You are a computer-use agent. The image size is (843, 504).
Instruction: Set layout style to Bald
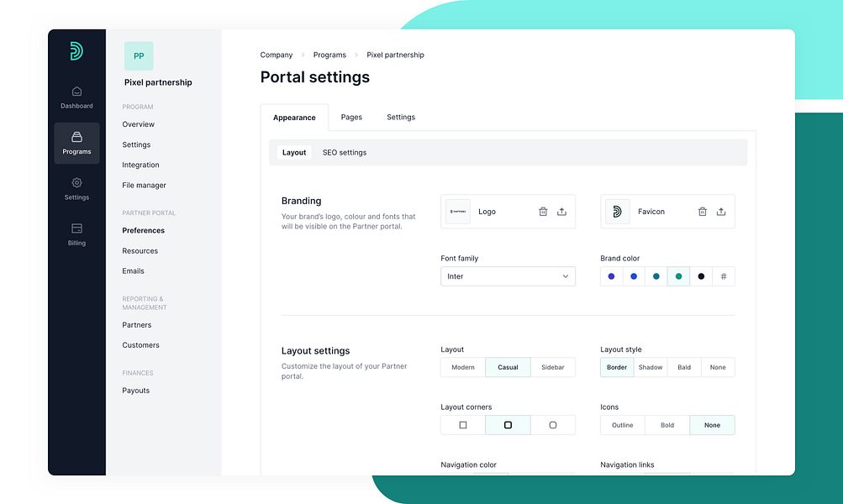684,368
